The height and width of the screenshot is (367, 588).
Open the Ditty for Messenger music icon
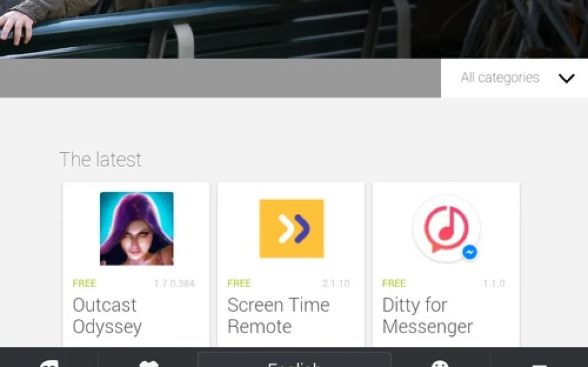pos(445,227)
